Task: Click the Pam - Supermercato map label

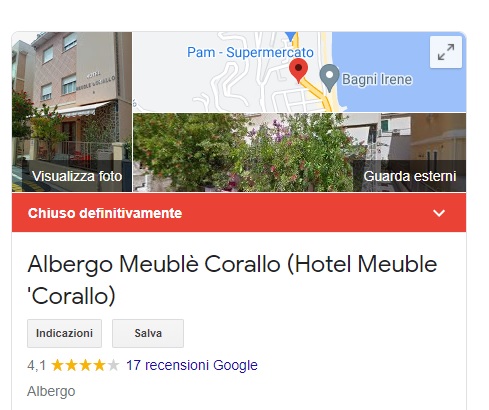Action: [x=250, y=52]
